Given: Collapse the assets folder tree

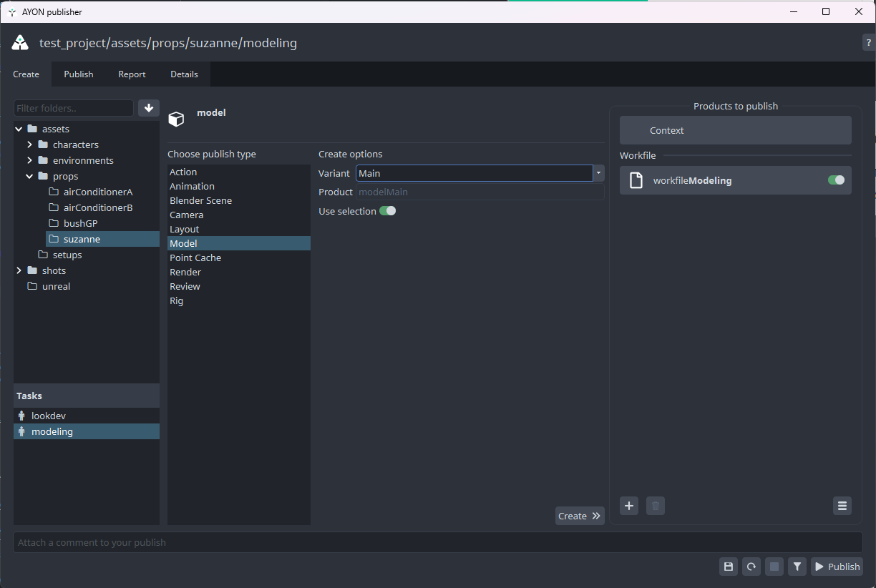Looking at the screenshot, I should 19,129.
